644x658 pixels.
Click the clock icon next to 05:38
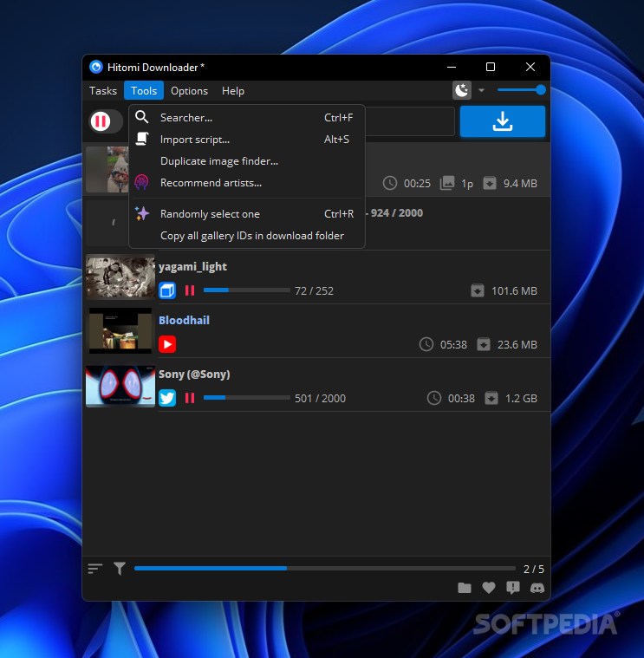tap(426, 344)
